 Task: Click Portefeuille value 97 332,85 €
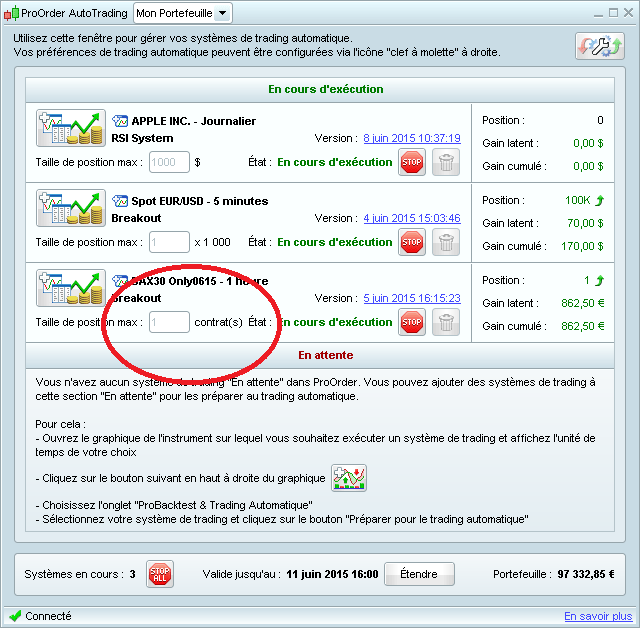(x=586, y=574)
